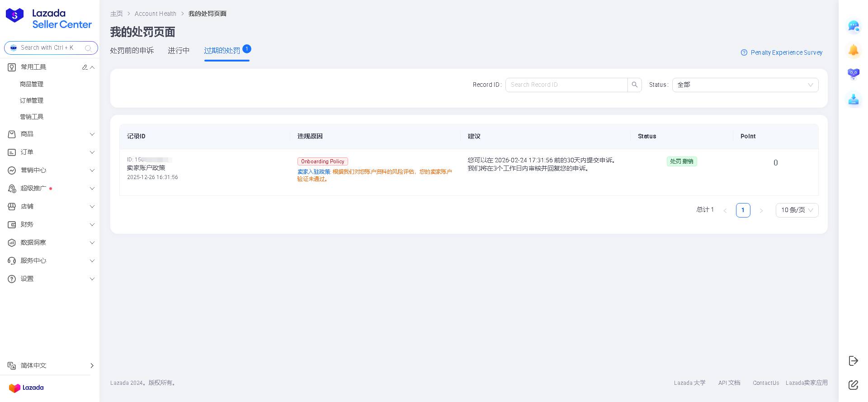Click the 设置 help-circle icon
This screenshot has height=402, width=868.
click(x=12, y=279)
